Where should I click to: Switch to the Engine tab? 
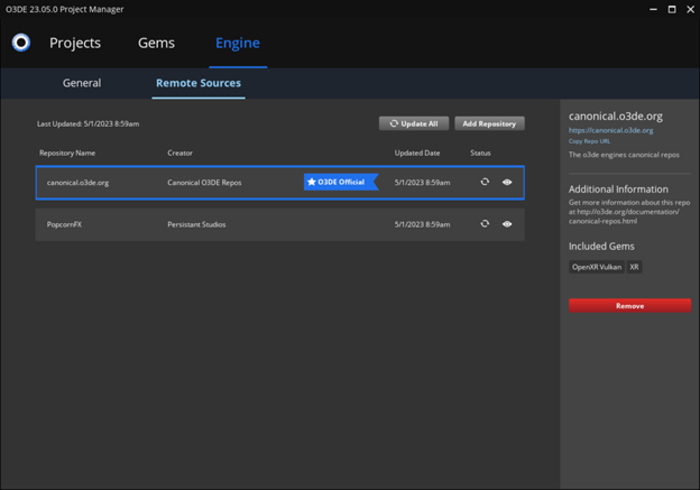click(x=238, y=43)
